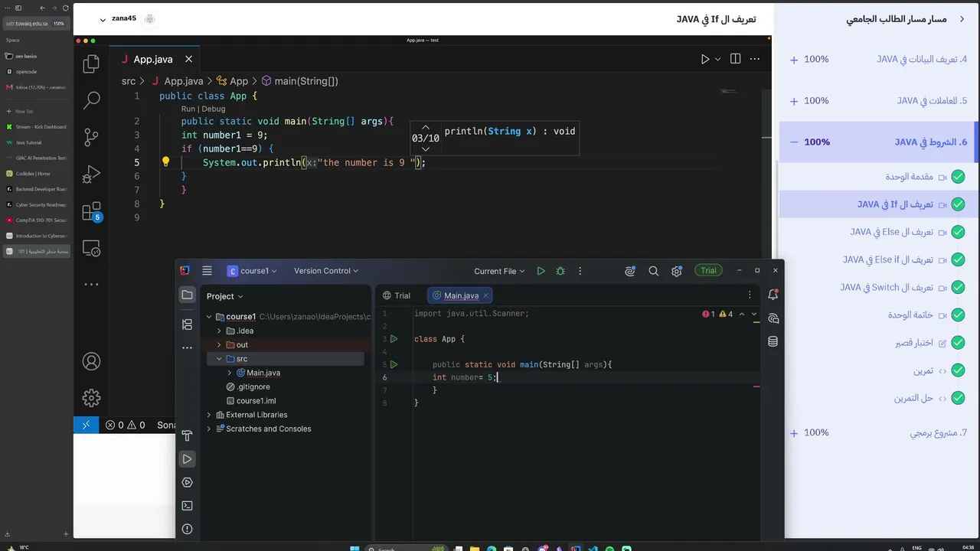980x551 pixels.
Task: Open VS Code Source Control icon
Action: (x=91, y=137)
